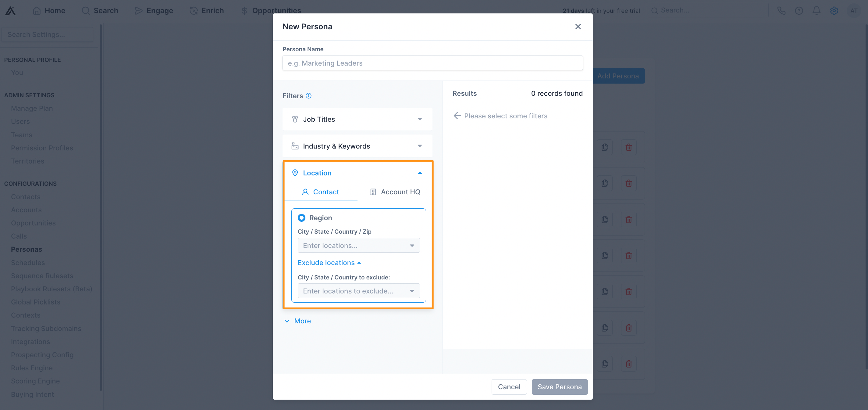This screenshot has height=410, width=868.
Task: Open the Enter locations dropdown
Action: [x=358, y=246]
